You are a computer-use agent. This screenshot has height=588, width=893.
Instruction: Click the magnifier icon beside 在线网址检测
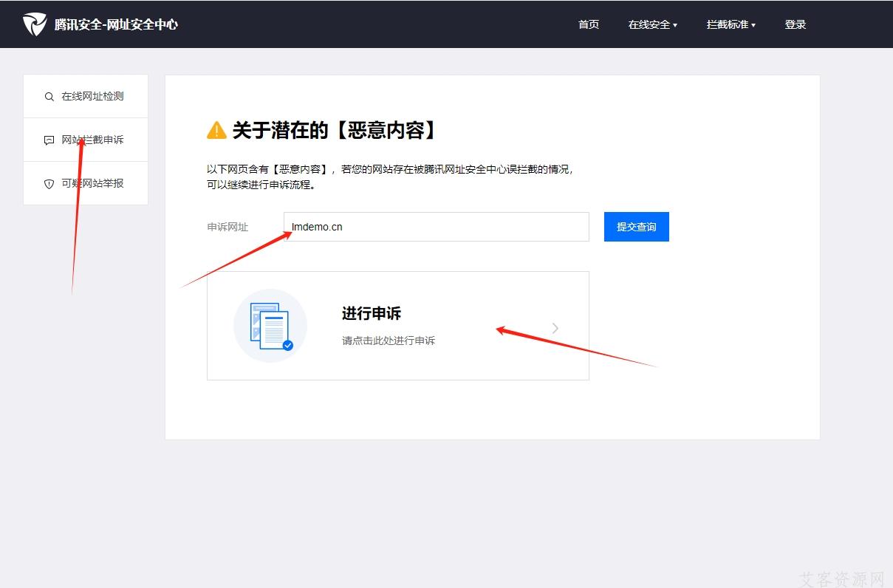[49, 97]
